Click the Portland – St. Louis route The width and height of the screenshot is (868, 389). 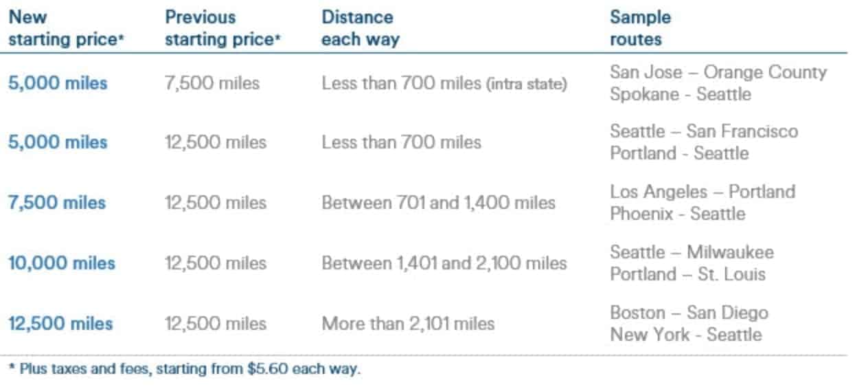tap(687, 274)
